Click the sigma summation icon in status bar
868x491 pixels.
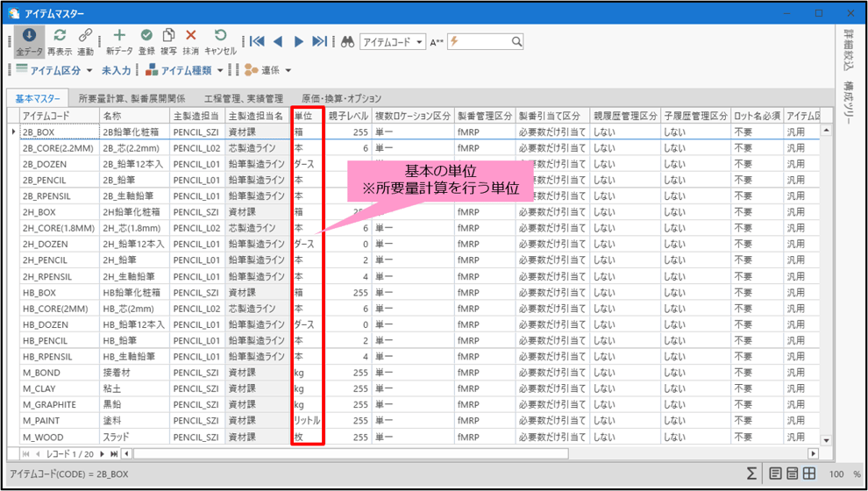tap(752, 473)
